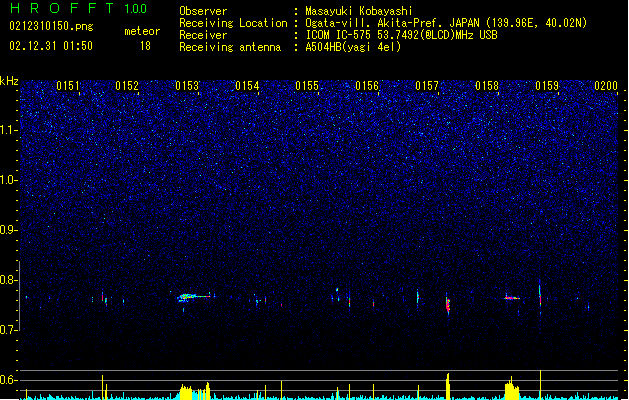This screenshot has height=400, width=629.
Task: Click the 'Receiving Location' label
Action: 233,23
